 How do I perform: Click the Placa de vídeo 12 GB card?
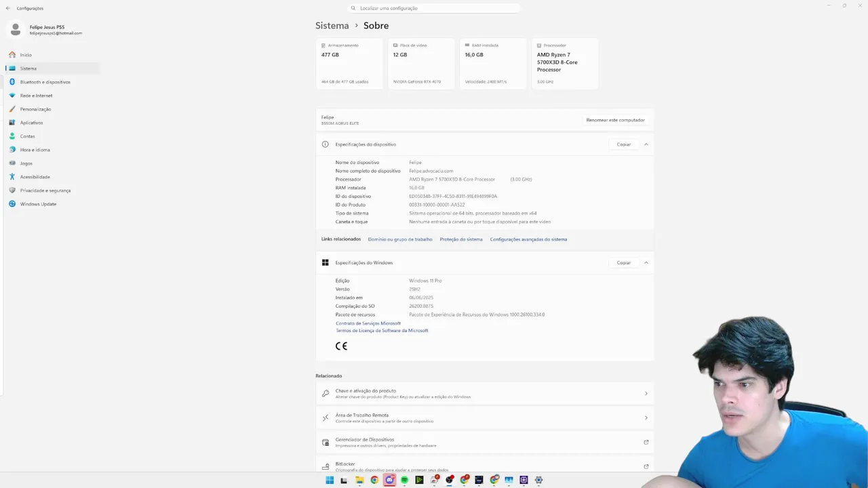click(421, 64)
